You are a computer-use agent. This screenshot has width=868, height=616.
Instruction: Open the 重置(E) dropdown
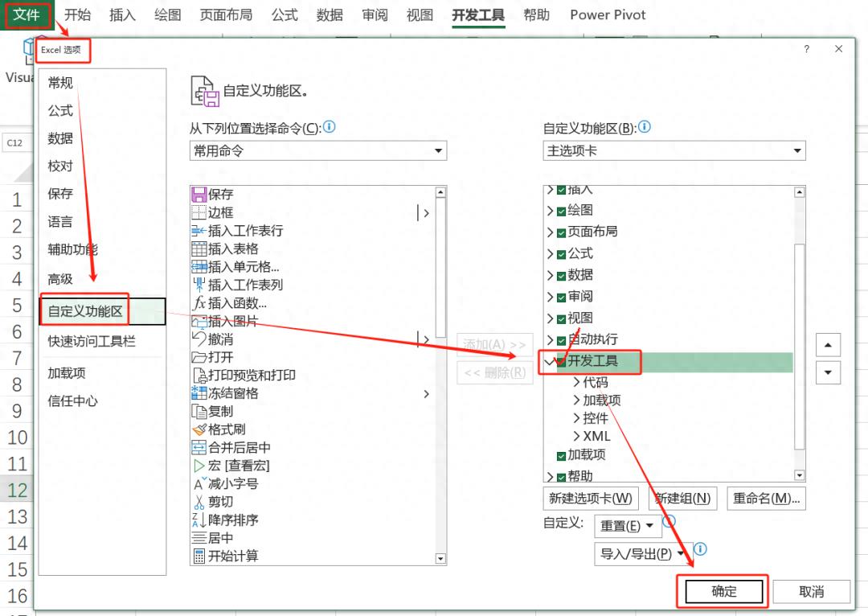pyautogui.click(x=628, y=526)
